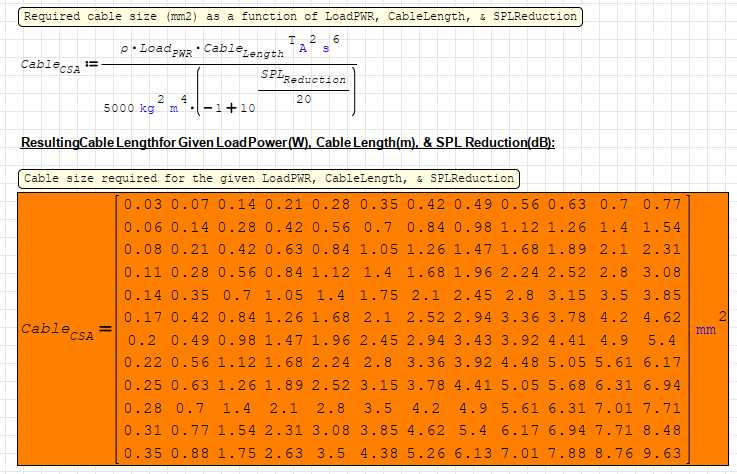The image size is (737, 474).
Task: Click the 5000 constant in the denominator
Action: pyautogui.click(x=121, y=108)
